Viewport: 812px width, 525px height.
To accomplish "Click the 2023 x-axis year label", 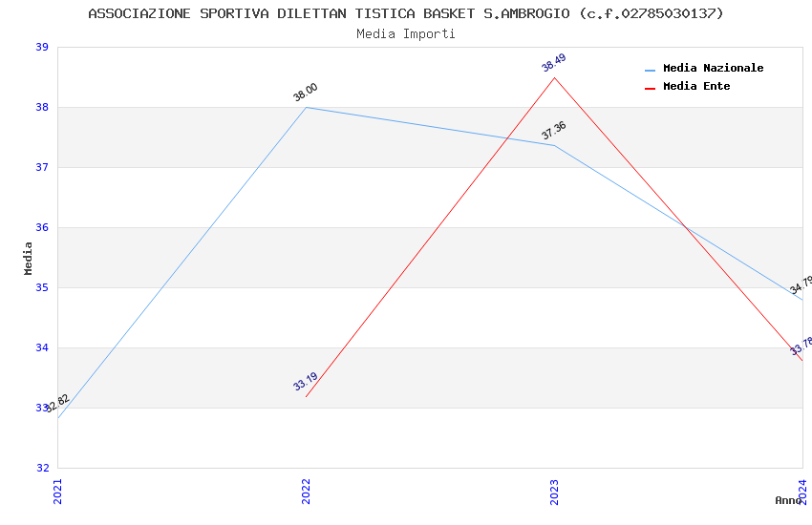I will point(554,491).
